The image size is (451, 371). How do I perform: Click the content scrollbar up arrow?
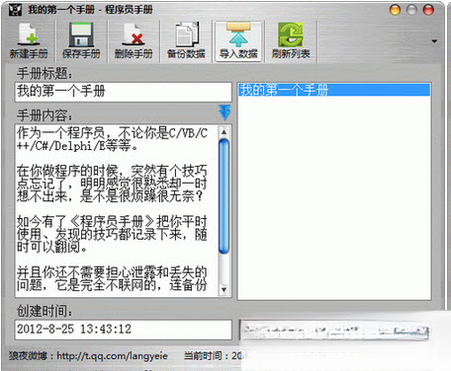coord(224,132)
